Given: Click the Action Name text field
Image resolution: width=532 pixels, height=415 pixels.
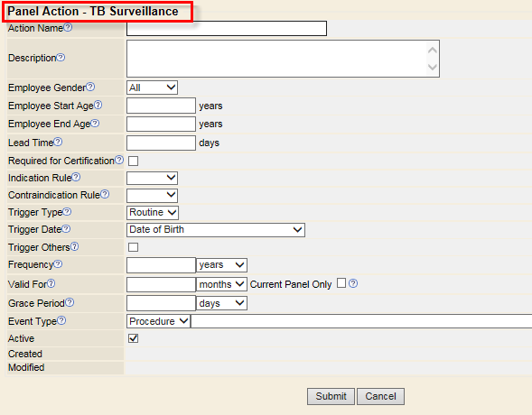Looking at the screenshot, I should (227, 29).
